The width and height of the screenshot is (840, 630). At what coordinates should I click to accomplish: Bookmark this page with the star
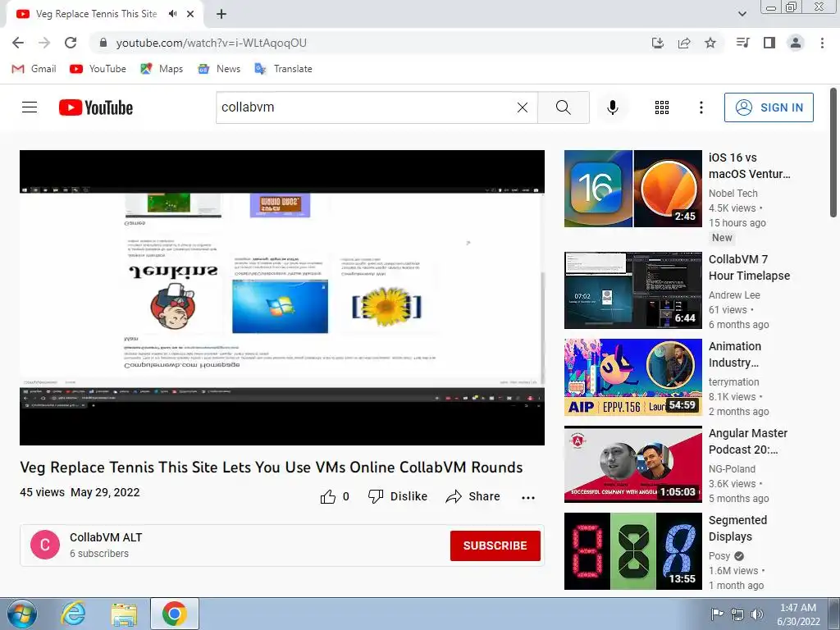coord(710,43)
